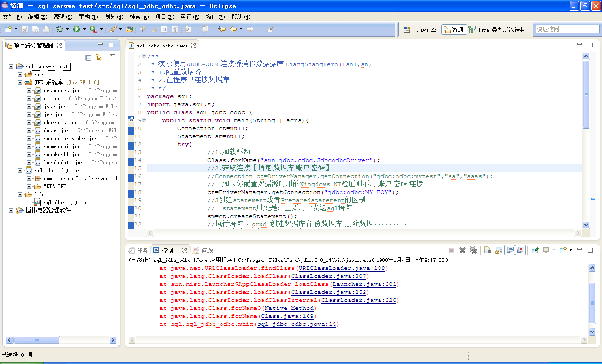Close the 控制台 console tab
Viewport: 602px width, 364px height.
click(x=184, y=250)
